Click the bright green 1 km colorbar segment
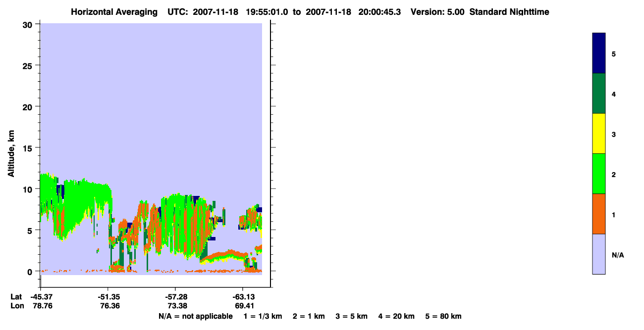The height and width of the screenshot is (330, 644). [598, 174]
